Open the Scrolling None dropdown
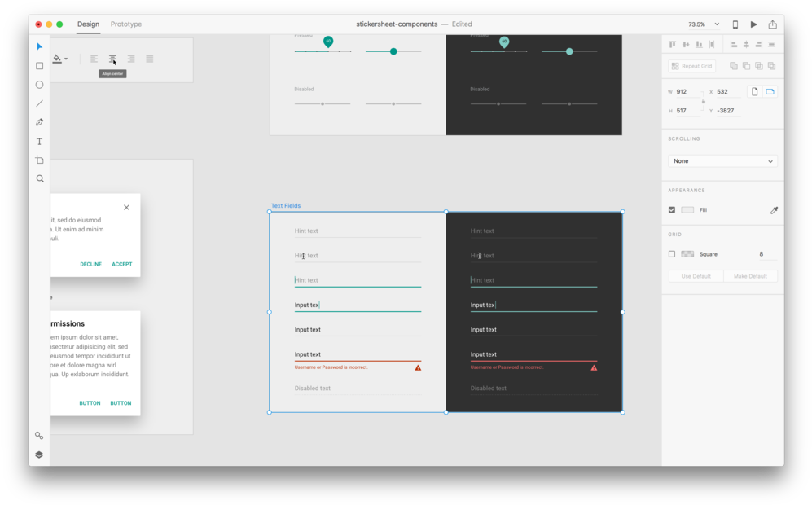The width and height of the screenshot is (812, 505). pos(722,161)
